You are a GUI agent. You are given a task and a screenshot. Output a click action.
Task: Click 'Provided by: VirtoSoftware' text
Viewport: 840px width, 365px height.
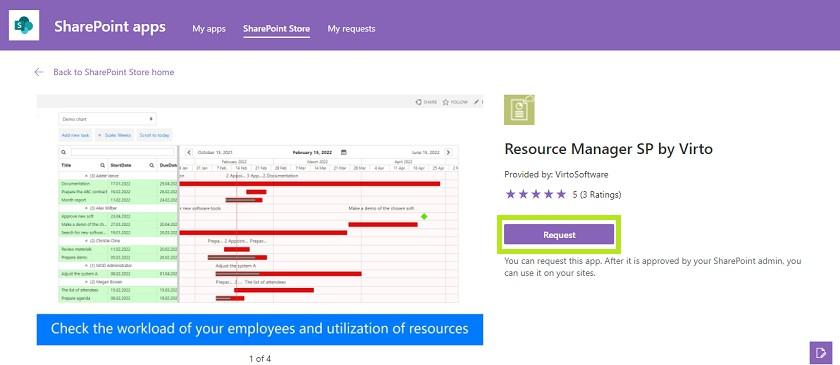[x=556, y=175]
